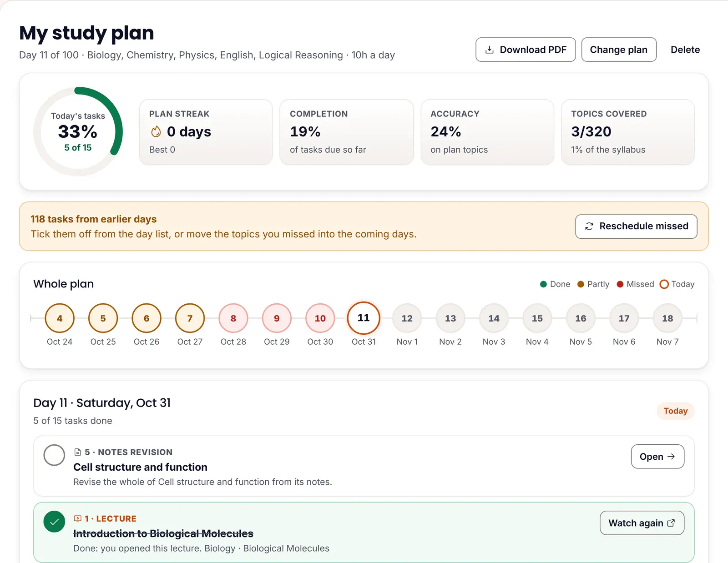Click the Today legend ring marker
This screenshot has width=728, height=563.
click(x=664, y=284)
